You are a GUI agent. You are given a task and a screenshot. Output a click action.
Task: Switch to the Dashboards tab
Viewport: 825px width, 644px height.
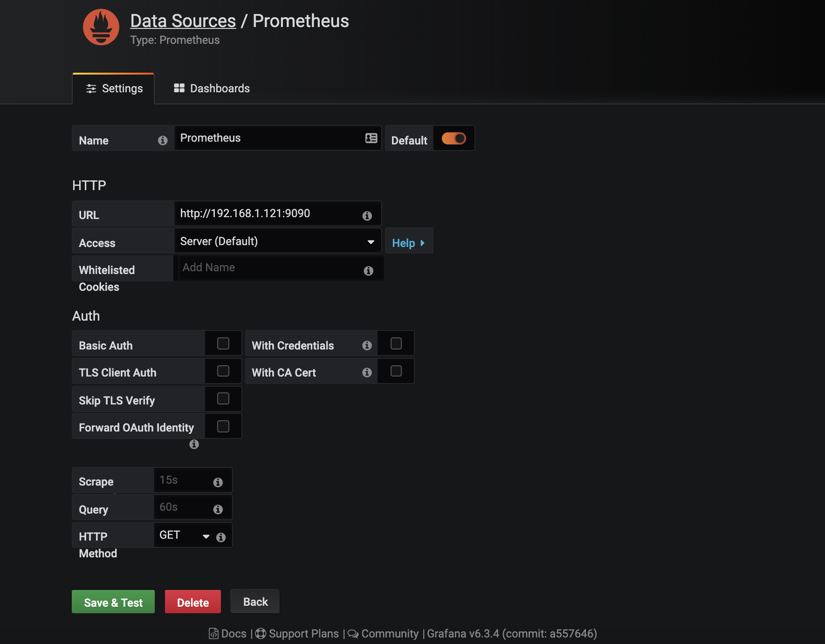pos(212,89)
